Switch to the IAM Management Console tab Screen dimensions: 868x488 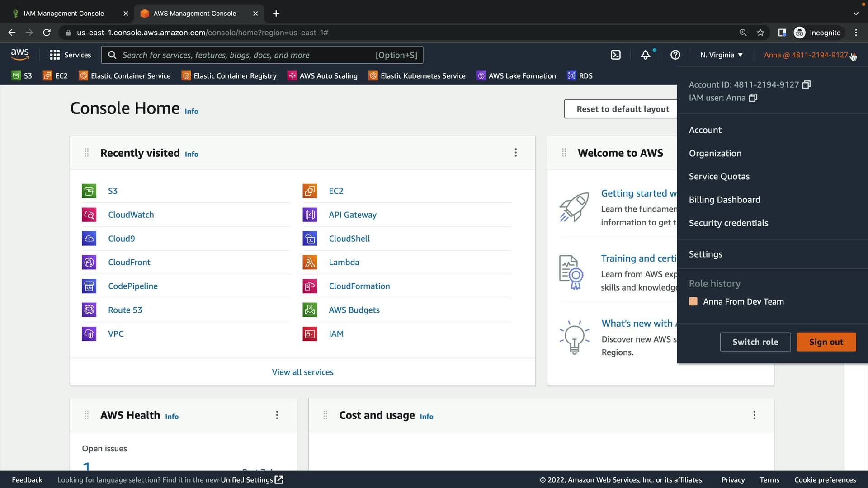coord(64,14)
